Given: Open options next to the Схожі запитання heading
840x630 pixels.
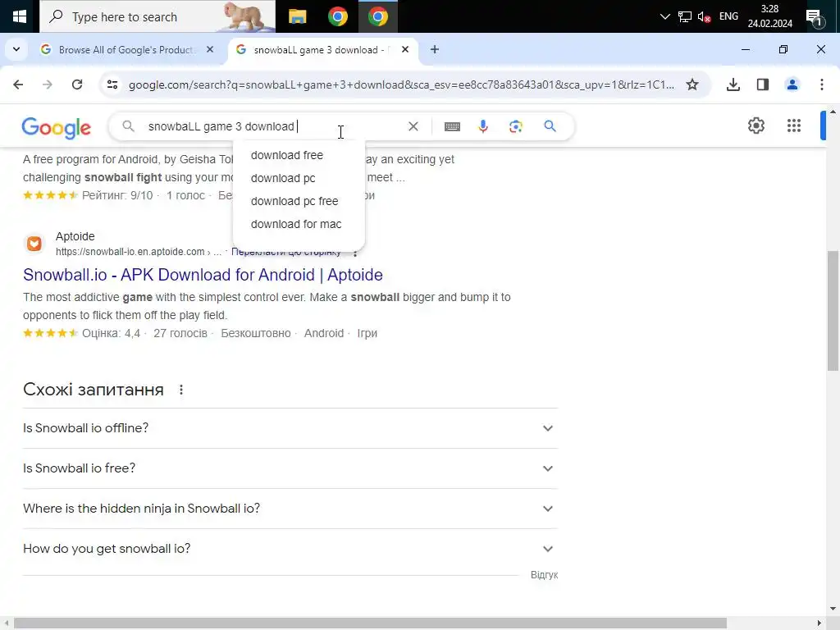Looking at the screenshot, I should [181, 390].
